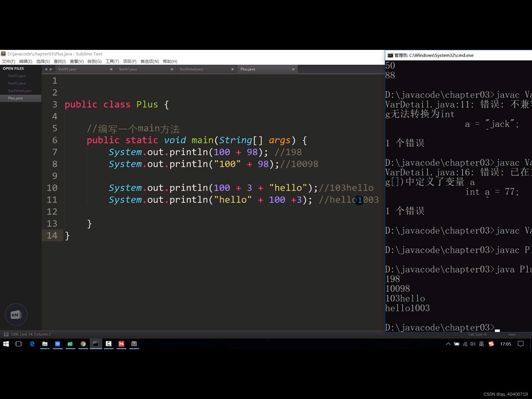Switch to the cmd.exe window via taskbar
532x399 pixels.
96,344
